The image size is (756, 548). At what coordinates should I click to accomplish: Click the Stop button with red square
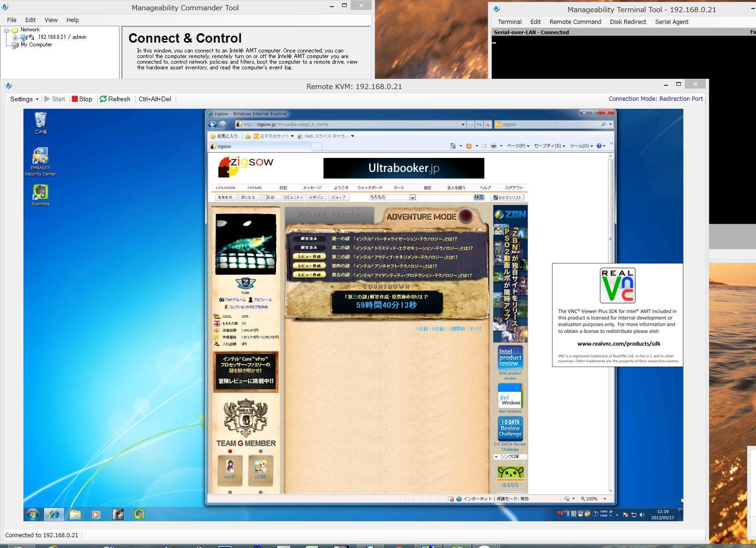point(82,99)
